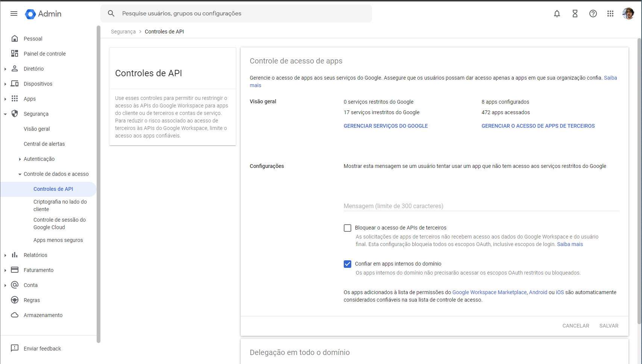Expand the Autenticação submenu arrow
Screen dimensions: 642x364
pos(20,159)
